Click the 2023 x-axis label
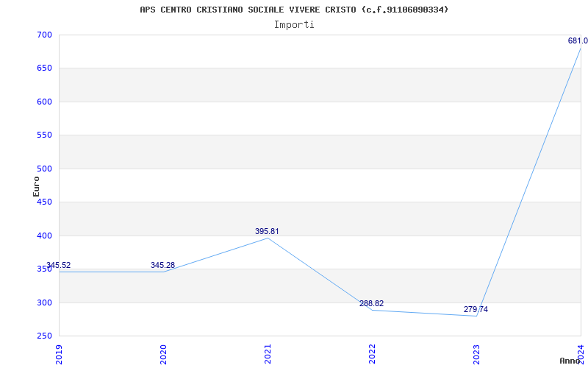This screenshot has height=368, width=588. point(476,354)
